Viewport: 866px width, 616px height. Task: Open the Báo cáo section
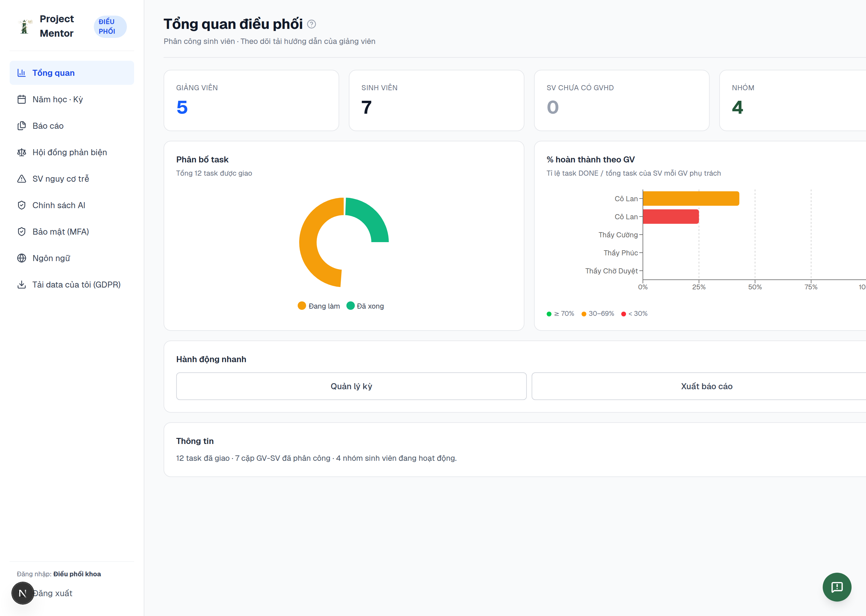click(72, 126)
